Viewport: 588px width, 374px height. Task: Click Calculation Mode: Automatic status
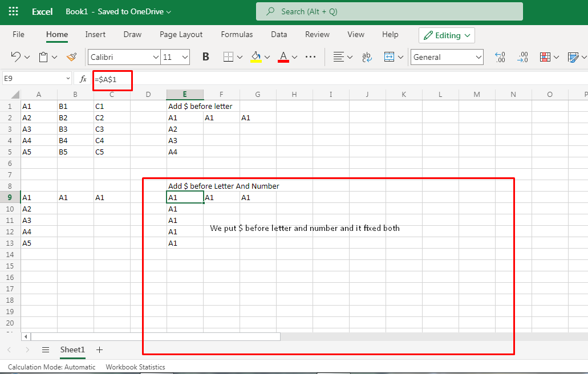click(x=51, y=367)
